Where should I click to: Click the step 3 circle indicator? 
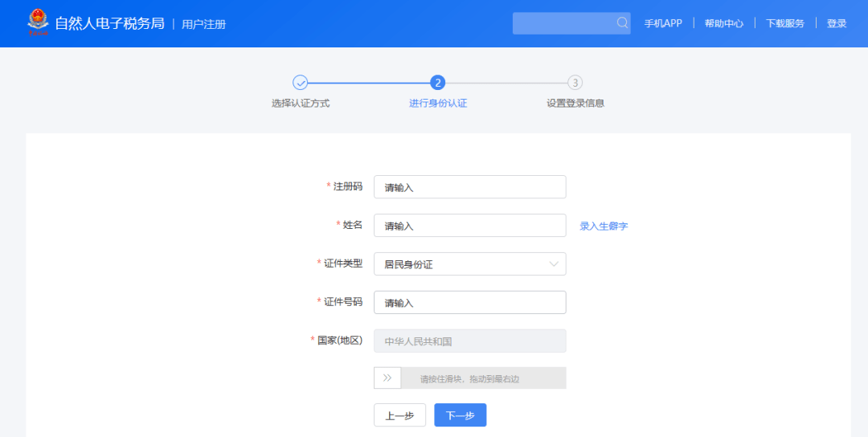[575, 83]
